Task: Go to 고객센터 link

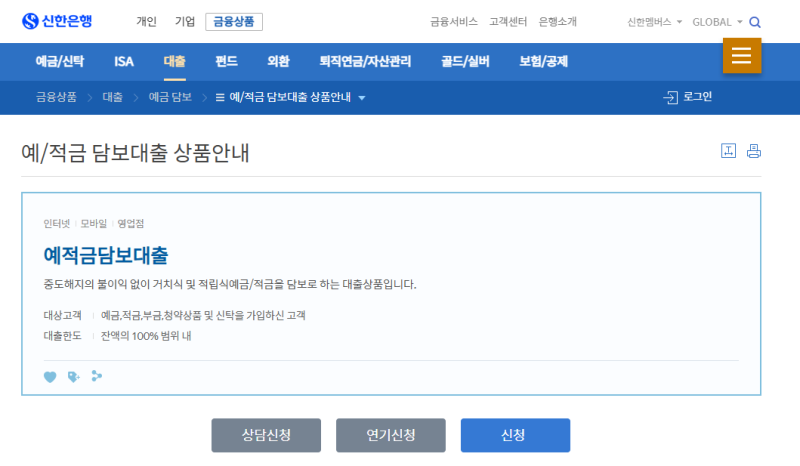Action: [x=508, y=22]
